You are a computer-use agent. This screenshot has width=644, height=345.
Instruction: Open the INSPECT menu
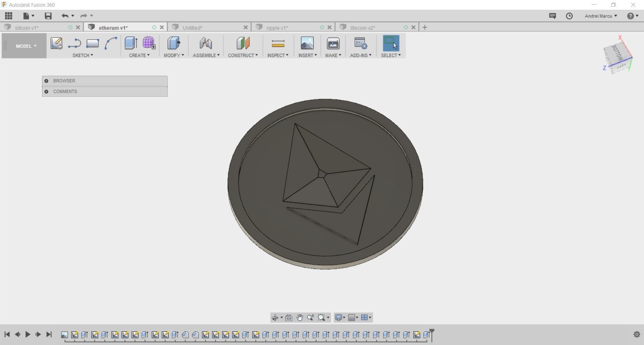point(278,55)
